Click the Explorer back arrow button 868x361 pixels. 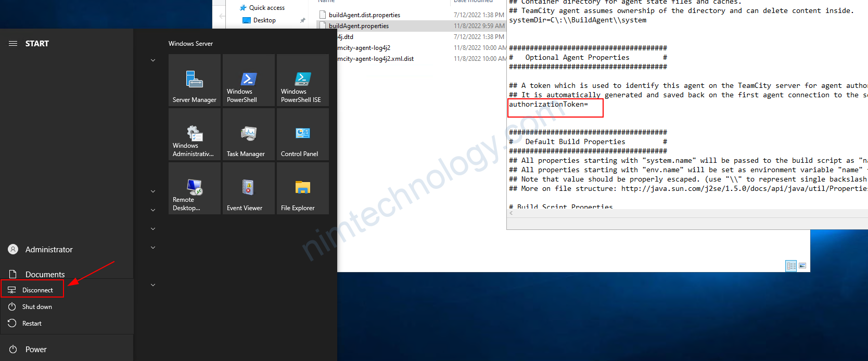click(222, 16)
